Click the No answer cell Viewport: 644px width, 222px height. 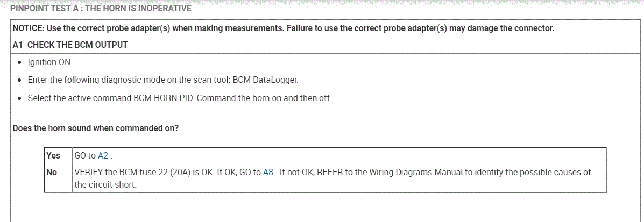pos(52,173)
